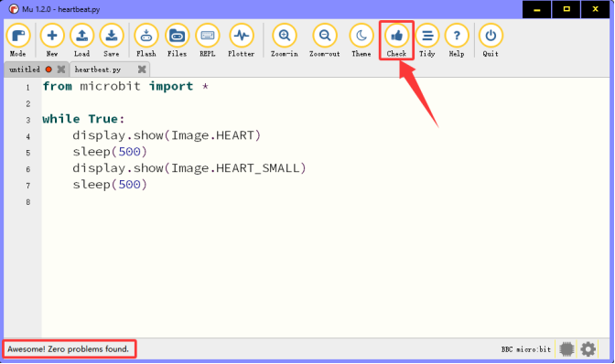
Task: Tidy the code formatting
Action: click(427, 40)
